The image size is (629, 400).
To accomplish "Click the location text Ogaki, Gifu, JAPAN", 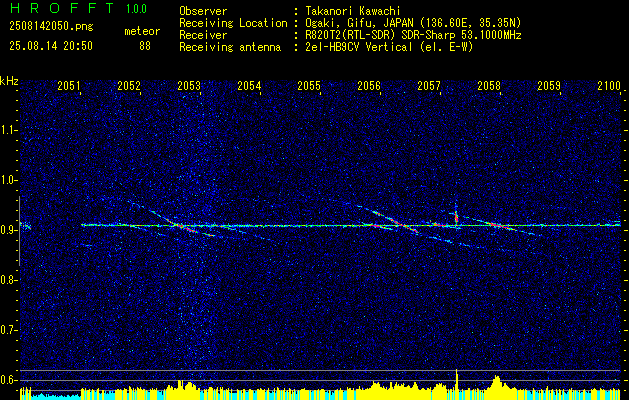I will coord(359,23).
